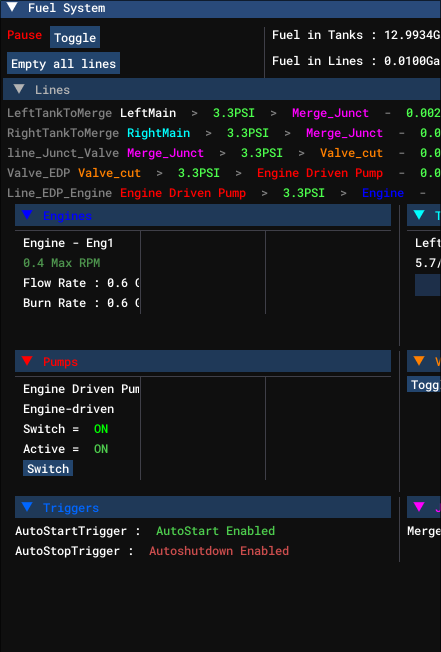
Task: Toggle the valve in the Valves panel
Action: [x=424, y=385]
